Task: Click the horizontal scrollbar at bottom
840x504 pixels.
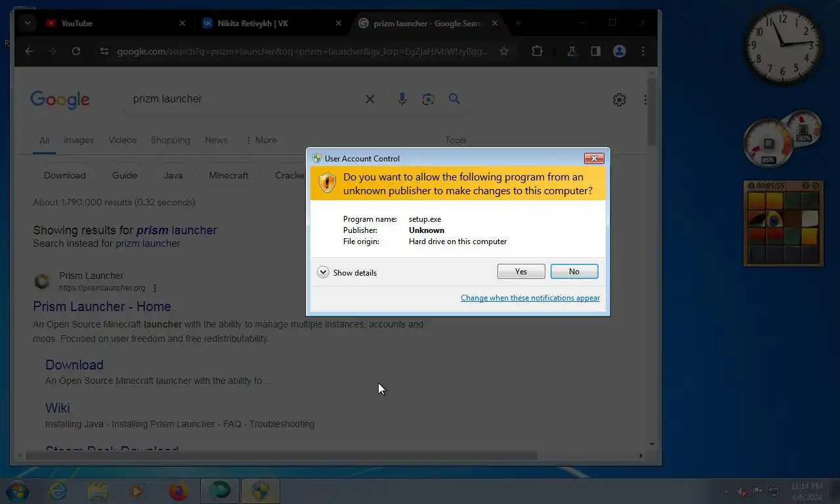Action: (x=282, y=455)
